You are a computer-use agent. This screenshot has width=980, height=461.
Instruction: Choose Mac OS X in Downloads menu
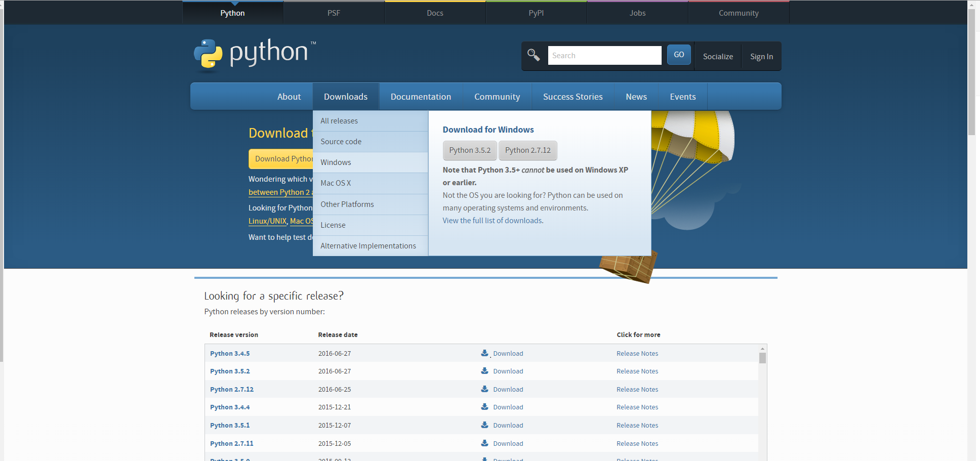(x=335, y=183)
